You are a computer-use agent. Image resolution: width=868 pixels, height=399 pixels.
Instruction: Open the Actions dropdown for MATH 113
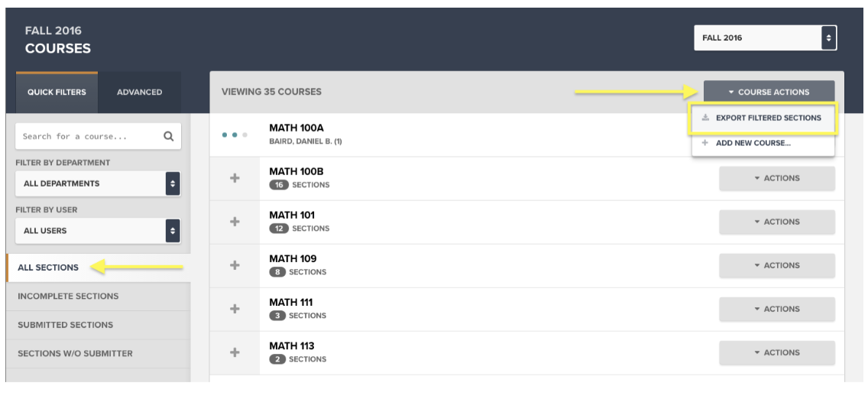[x=776, y=352]
